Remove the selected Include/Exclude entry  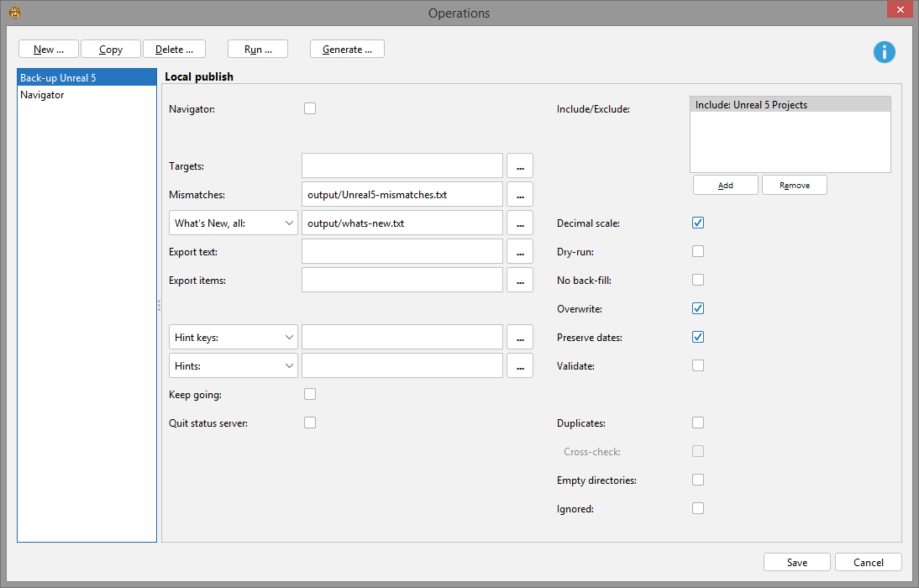point(795,186)
